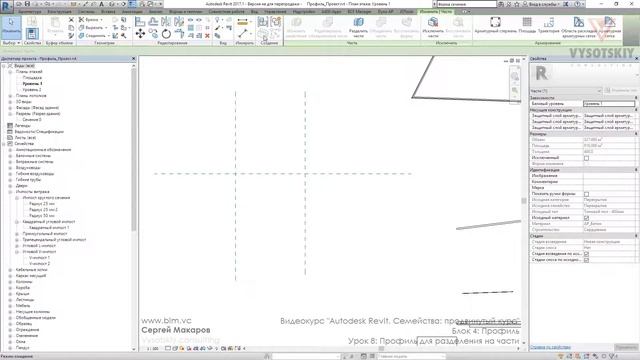This screenshot has width=640, height=360.
Task: Open the Вид ribbon tab
Action: point(254,12)
